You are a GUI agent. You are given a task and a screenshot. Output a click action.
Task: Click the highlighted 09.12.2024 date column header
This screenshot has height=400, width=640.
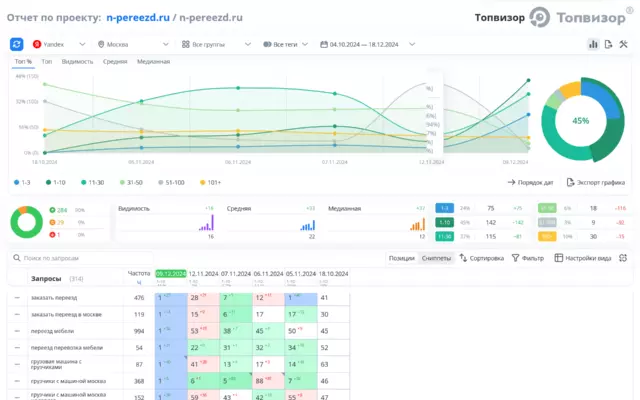coord(171,273)
